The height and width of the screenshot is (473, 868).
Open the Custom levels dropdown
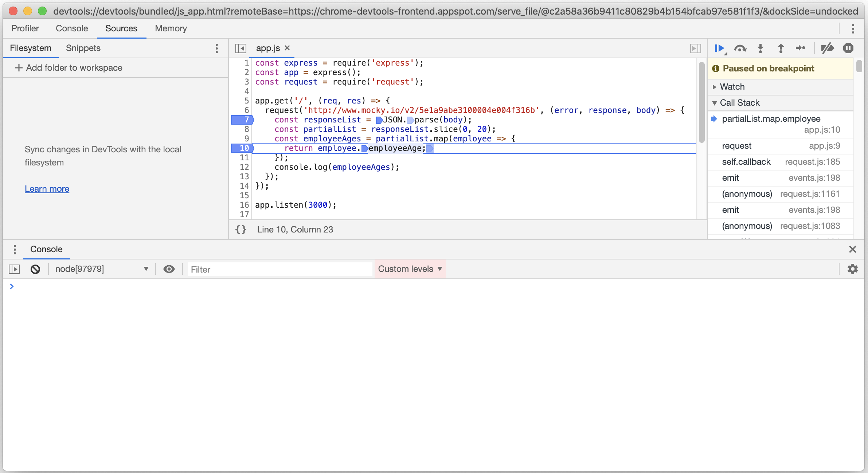pyautogui.click(x=410, y=269)
